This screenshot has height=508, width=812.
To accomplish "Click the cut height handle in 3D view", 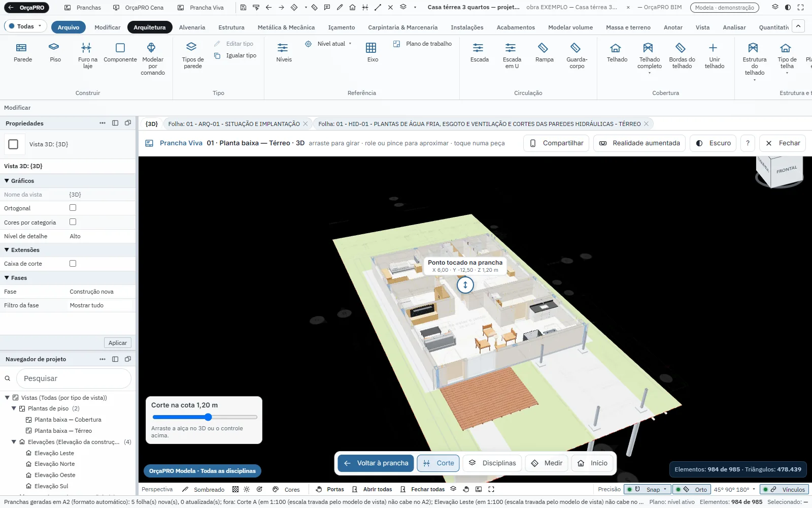I will 465,285.
